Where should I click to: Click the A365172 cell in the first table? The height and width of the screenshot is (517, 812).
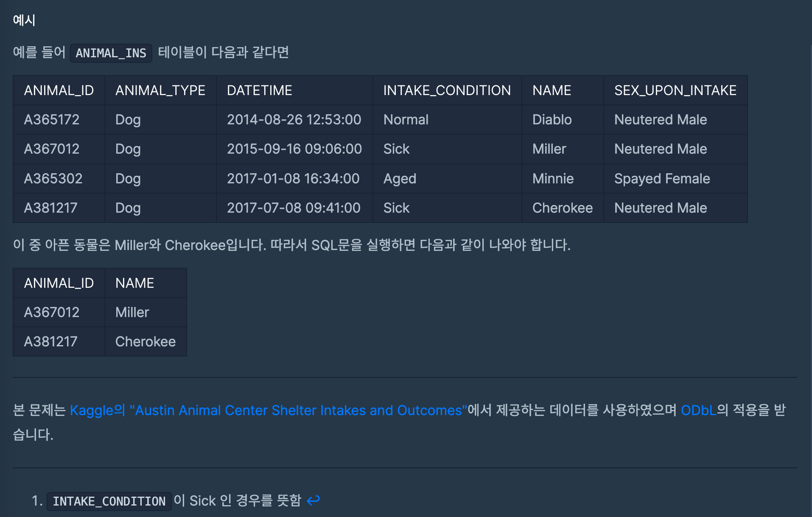pos(52,120)
